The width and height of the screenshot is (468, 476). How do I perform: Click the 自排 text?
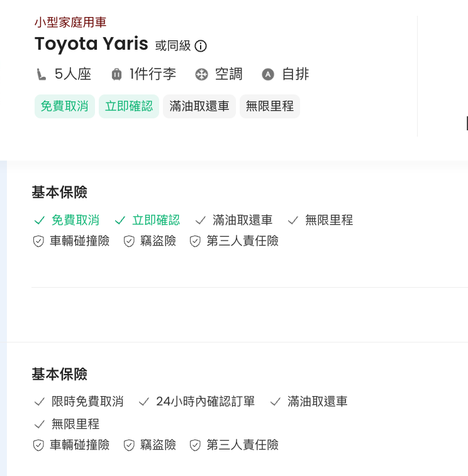click(x=296, y=74)
